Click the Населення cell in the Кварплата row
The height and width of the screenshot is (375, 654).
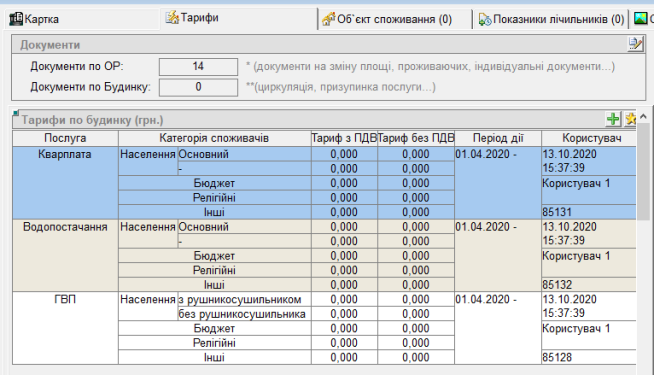click(148, 161)
